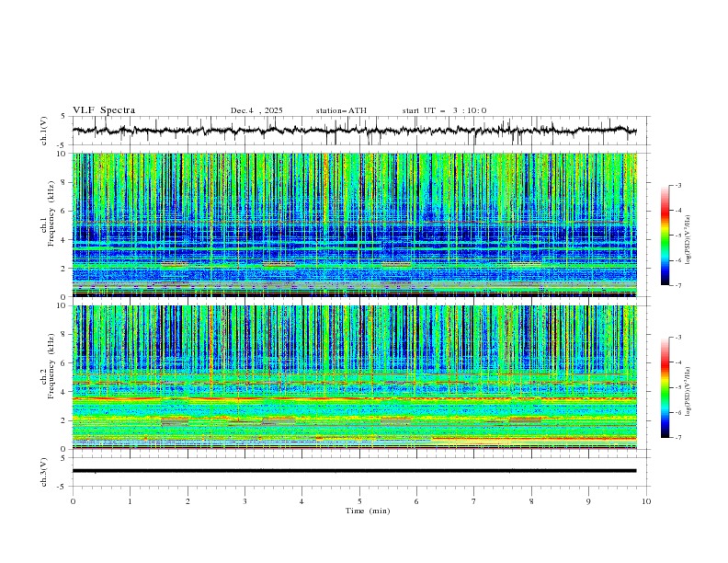Click the "-5" tick on the ch.3(V) axis

pos(62,487)
